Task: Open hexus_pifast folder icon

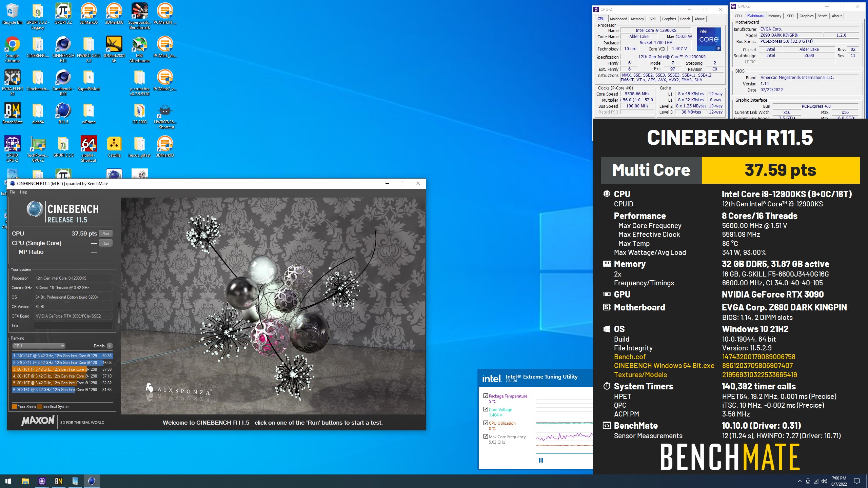Action: pyautogui.click(x=140, y=146)
